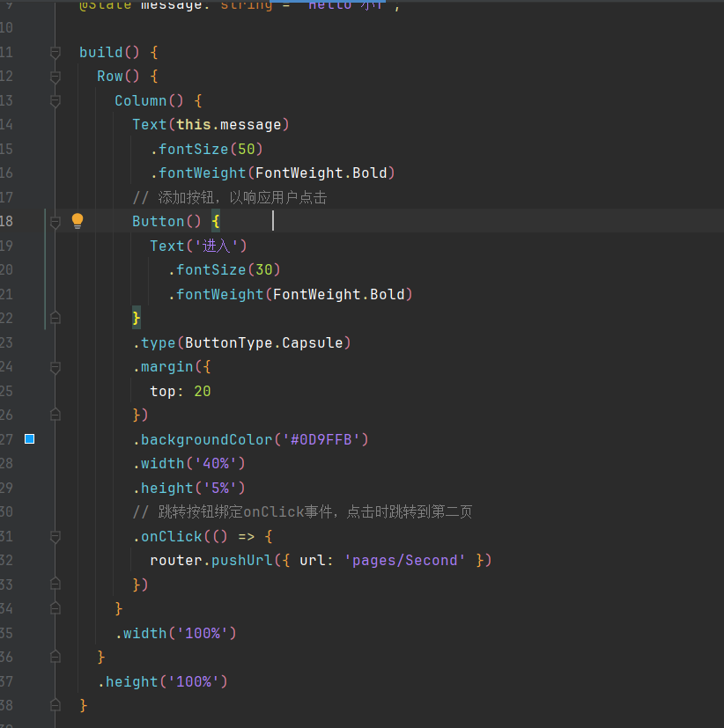Collapse the .onClick handler fold marker
Screen dimensions: 724x728
click(x=55, y=536)
